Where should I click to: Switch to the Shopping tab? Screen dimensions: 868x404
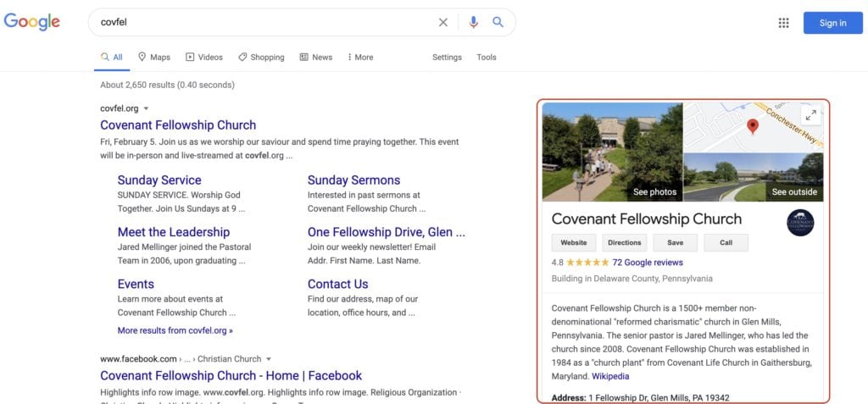pos(261,57)
